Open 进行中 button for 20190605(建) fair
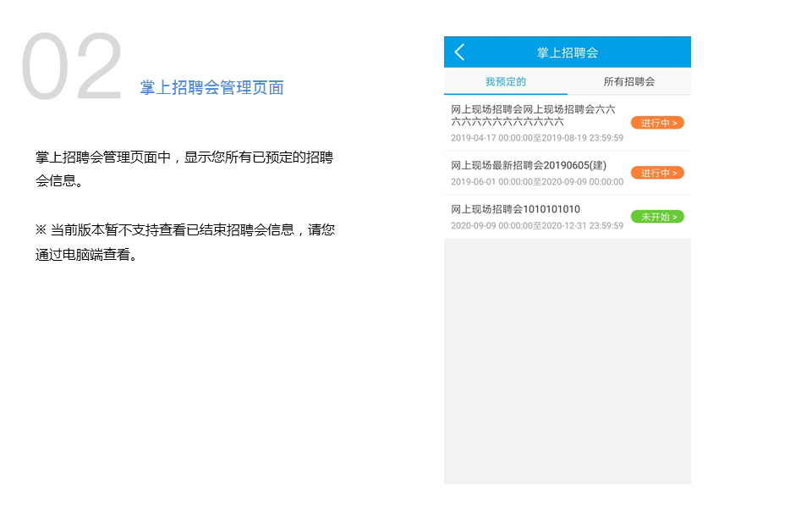812x508 pixels. click(657, 173)
